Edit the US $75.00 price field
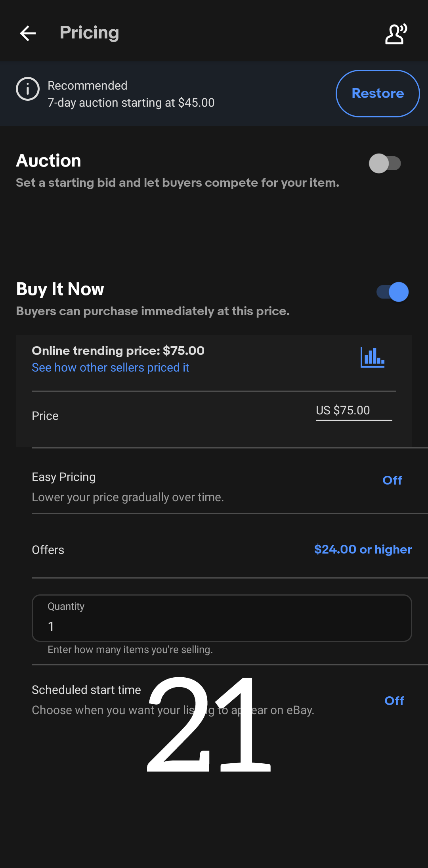The width and height of the screenshot is (428, 868). (353, 410)
